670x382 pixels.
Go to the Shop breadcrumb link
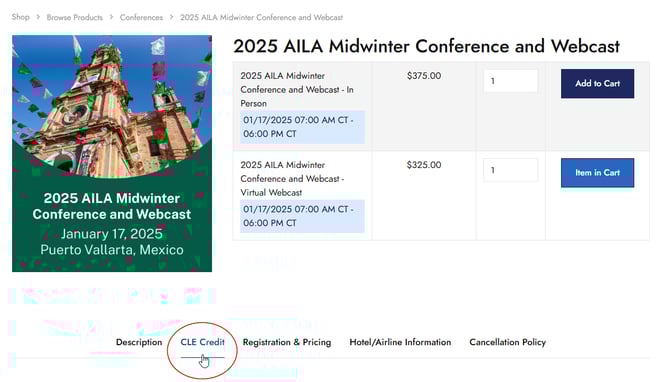pos(21,17)
